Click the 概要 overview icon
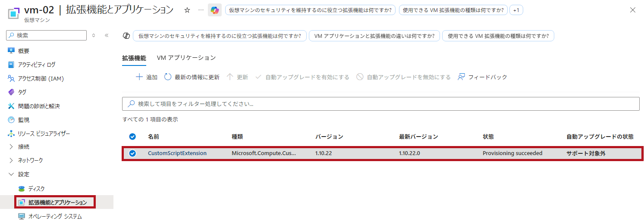Viewport: 644px width, 224px height. [x=11, y=51]
